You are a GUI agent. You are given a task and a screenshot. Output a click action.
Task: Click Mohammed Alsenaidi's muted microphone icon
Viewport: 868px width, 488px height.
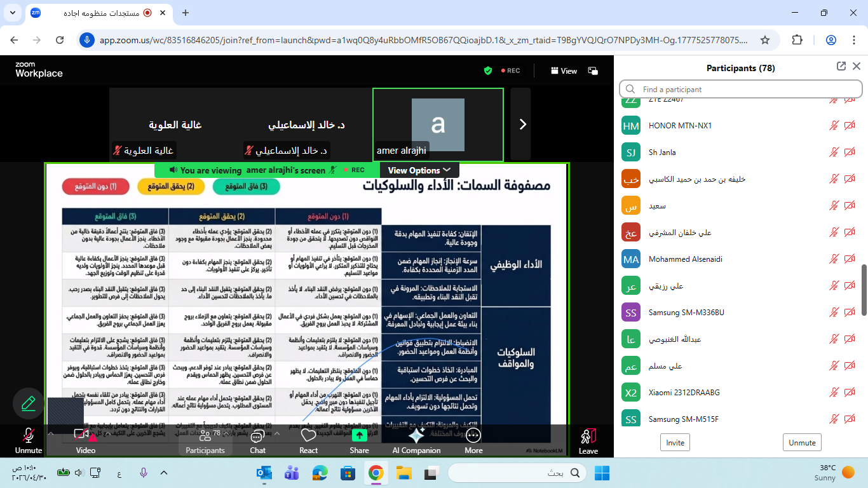coord(834,259)
